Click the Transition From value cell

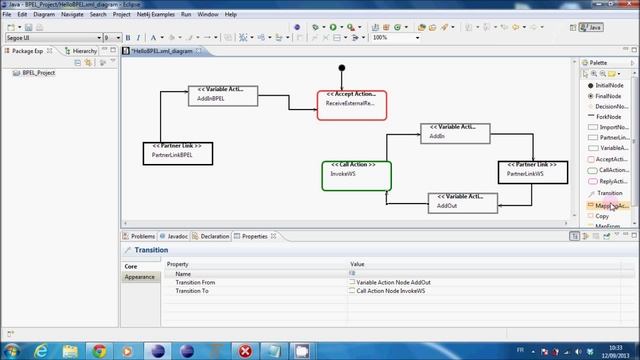pyautogui.click(x=484, y=282)
